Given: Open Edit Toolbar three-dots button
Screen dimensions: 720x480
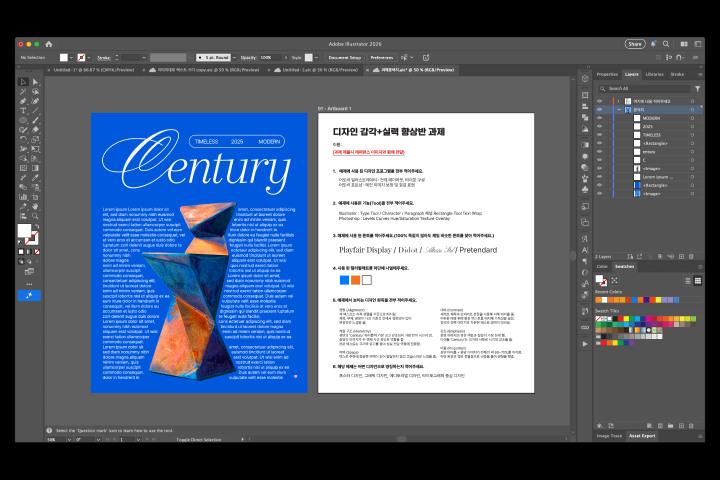Looking at the screenshot, I should (x=29, y=284).
